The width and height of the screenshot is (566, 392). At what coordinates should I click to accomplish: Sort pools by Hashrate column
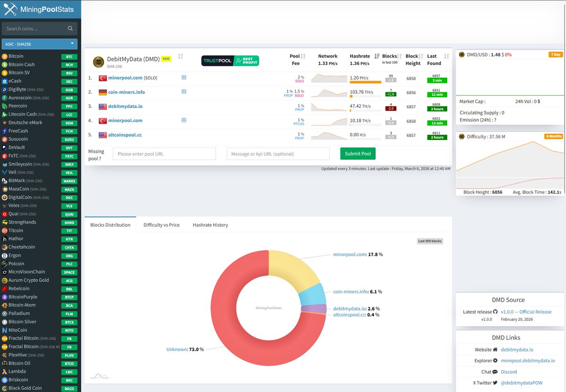point(377,56)
